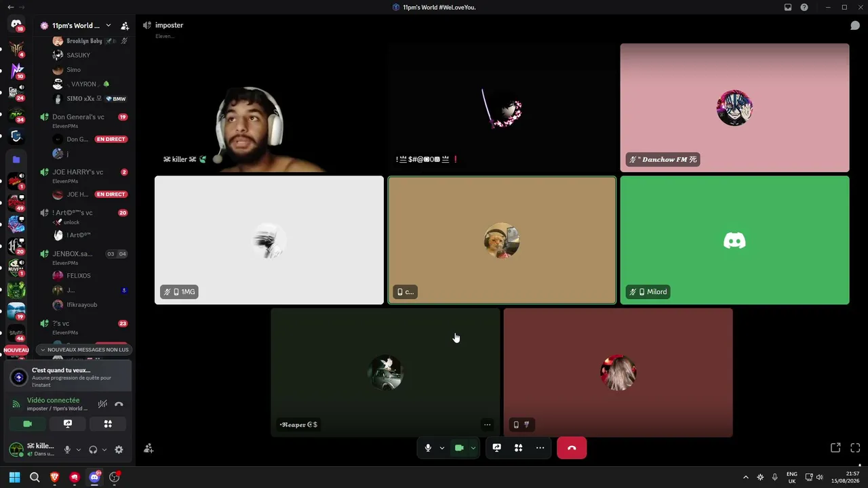This screenshot has width=868, height=488.
Task: Focus the cat-avatar tan video tile
Action: (502, 241)
